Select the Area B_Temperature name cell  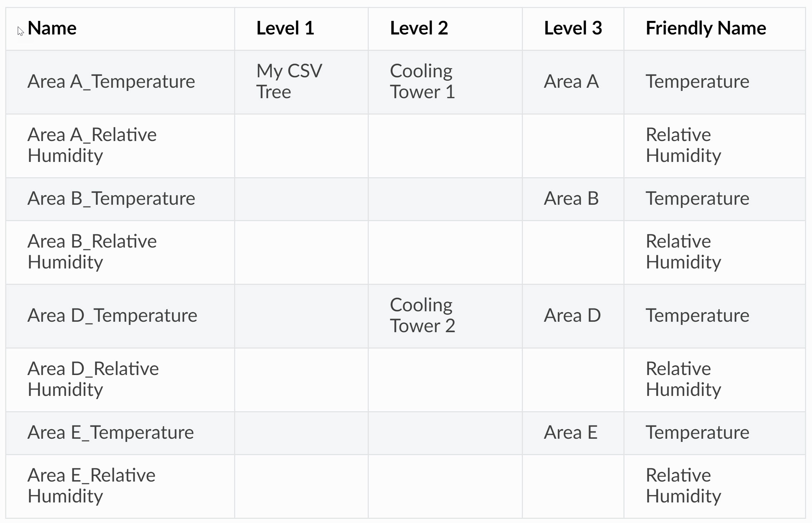(120, 199)
